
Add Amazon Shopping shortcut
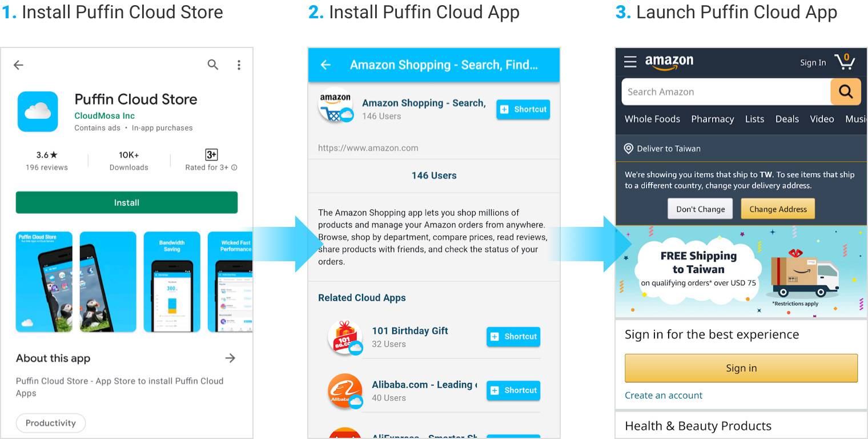click(x=523, y=109)
